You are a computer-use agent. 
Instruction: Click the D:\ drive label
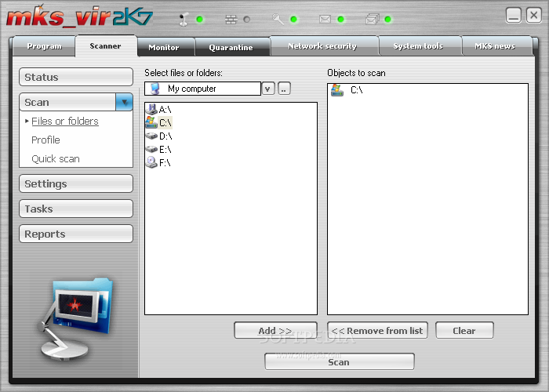pos(165,136)
